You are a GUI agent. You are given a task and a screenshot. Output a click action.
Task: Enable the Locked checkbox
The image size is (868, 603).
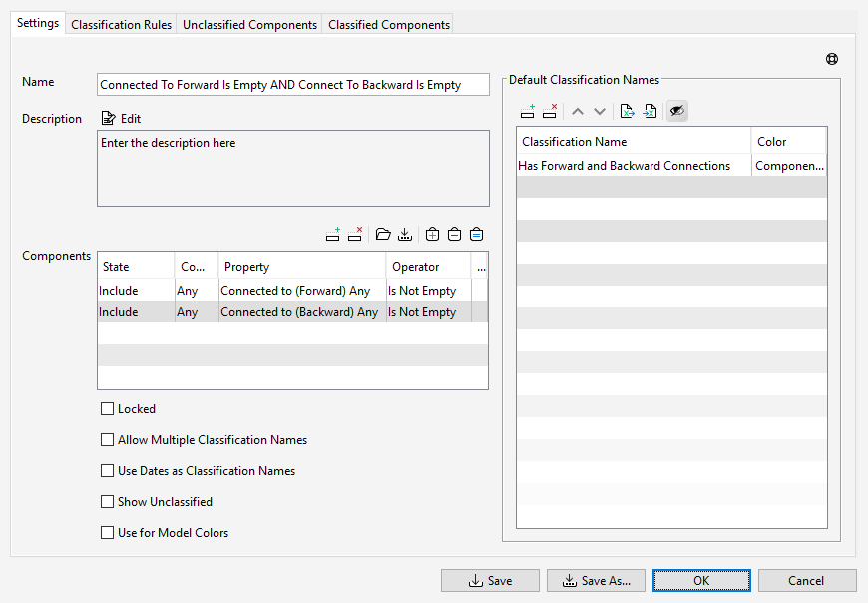pos(107,409)
